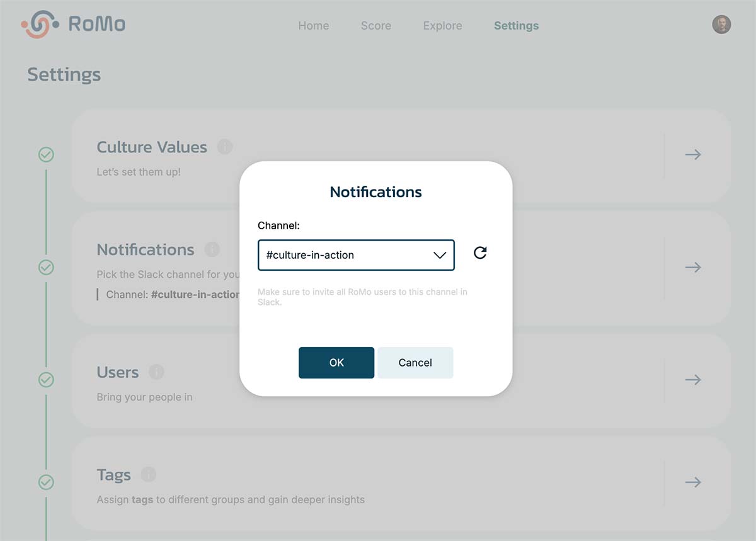Click the Tags step checkmark
The height and width of the screenshot is (541, 756).
46,482
